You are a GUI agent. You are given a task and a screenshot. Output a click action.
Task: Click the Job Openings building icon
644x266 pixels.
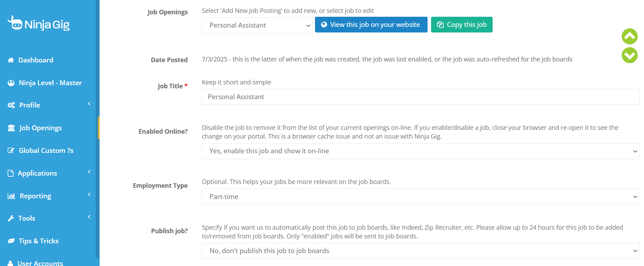[x=11, y=128]
